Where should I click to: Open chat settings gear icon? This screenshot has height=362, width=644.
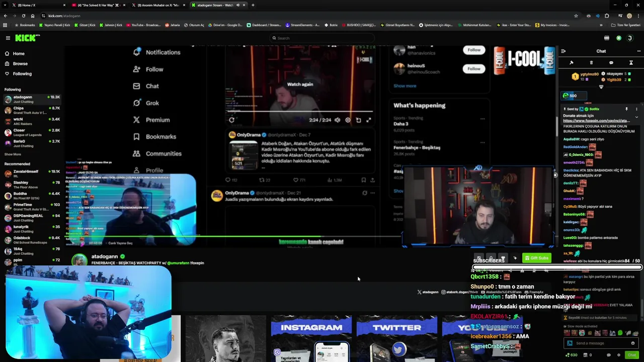619,355
